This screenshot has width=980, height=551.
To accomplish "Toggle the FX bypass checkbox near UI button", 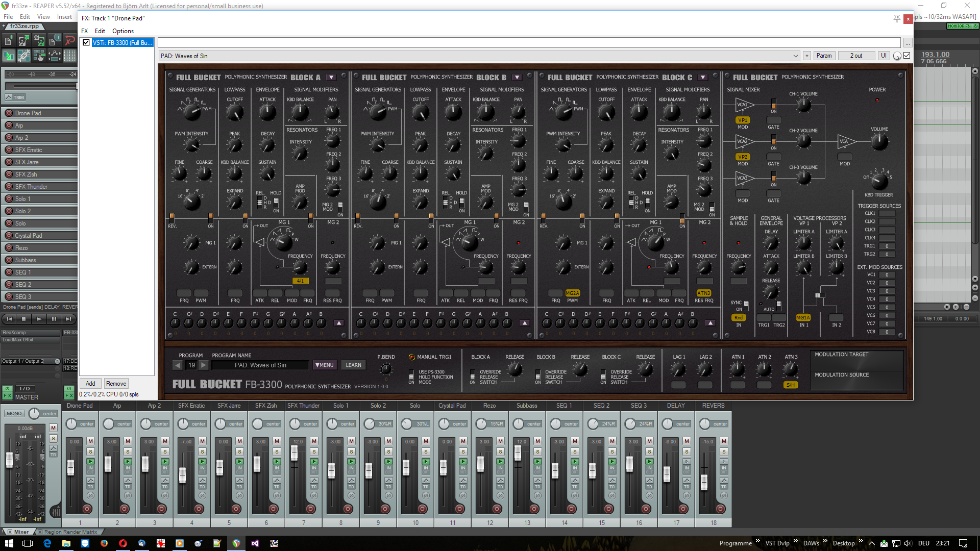I will pos(907,56).
